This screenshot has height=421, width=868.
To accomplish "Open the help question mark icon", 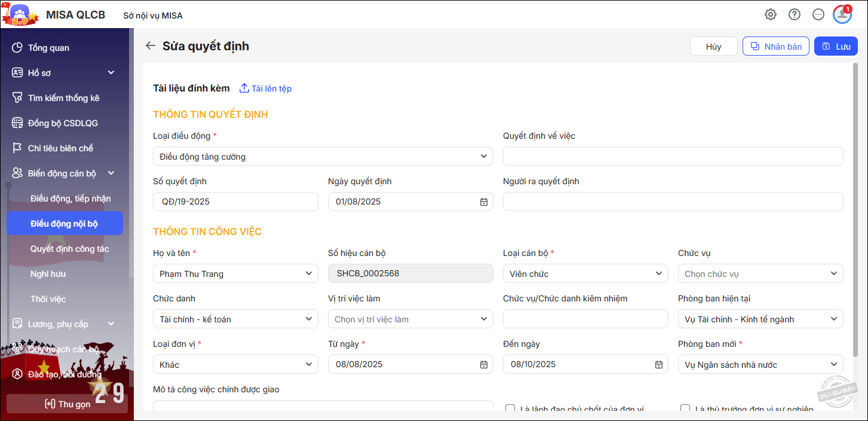I will 795,15.
